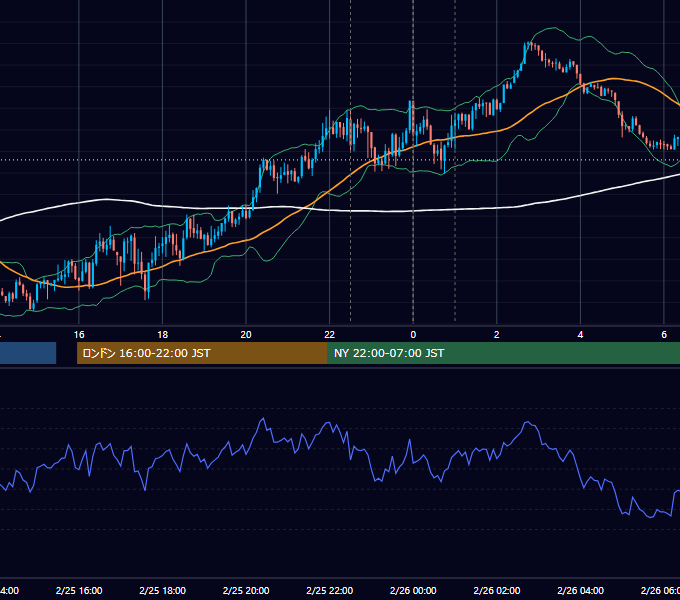Click the 16 hour label on price chart axis

point(79,335)
